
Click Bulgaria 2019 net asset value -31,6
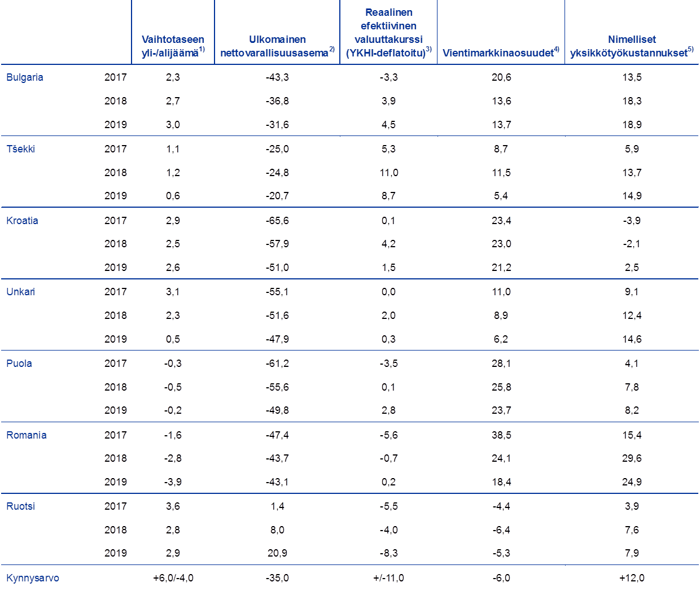click(x=277, y=125)
